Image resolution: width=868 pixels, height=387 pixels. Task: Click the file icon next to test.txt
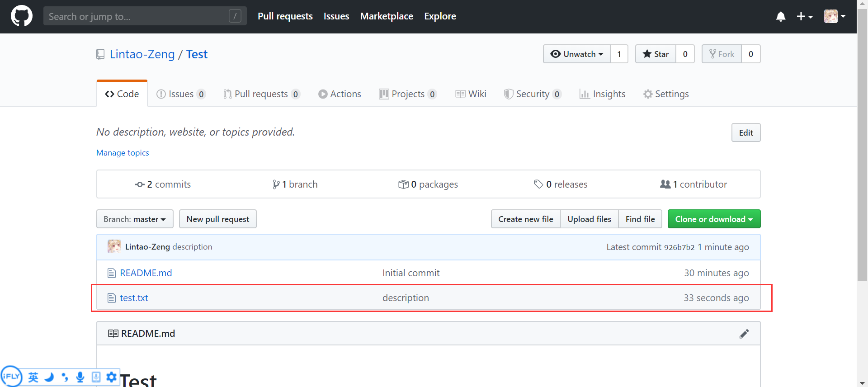111,298
